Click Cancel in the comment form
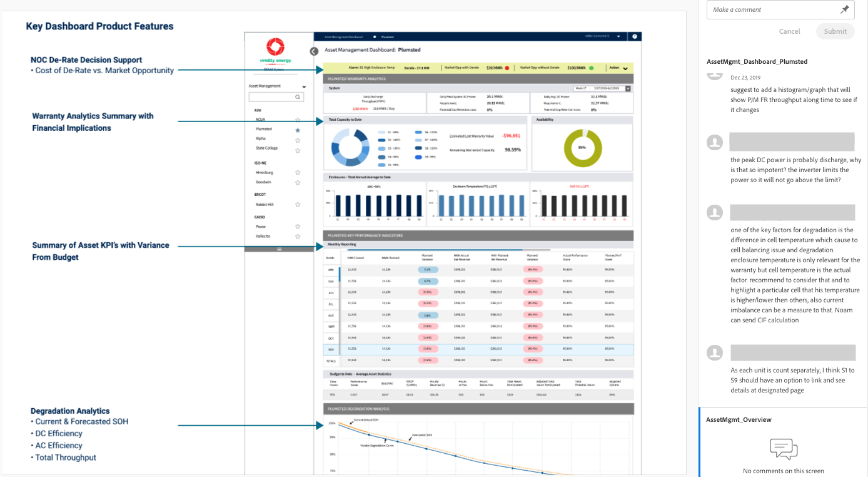The image size is (868, 477). point(789,31)
